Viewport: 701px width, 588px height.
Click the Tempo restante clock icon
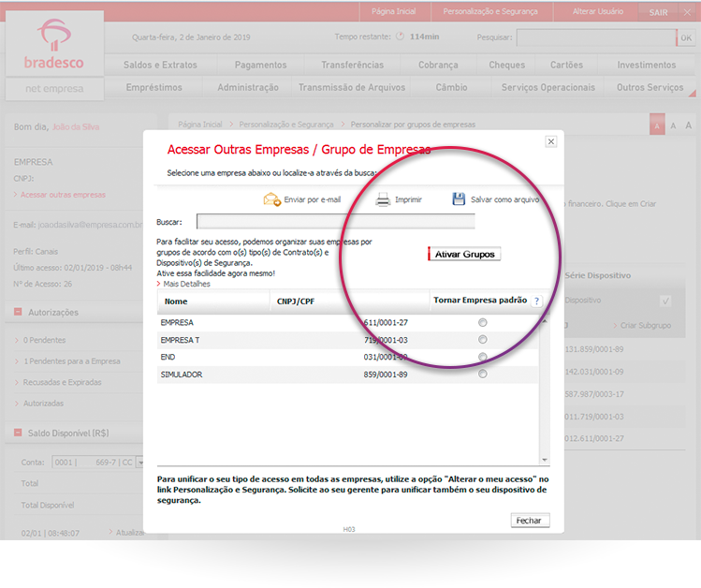click(401, 37)
